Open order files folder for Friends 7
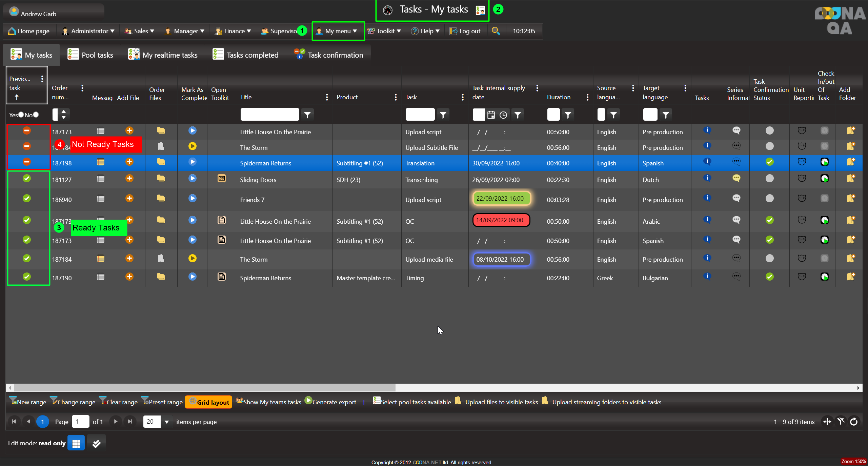The height and width of the screenshot is (466, 868). click(161, 199)
